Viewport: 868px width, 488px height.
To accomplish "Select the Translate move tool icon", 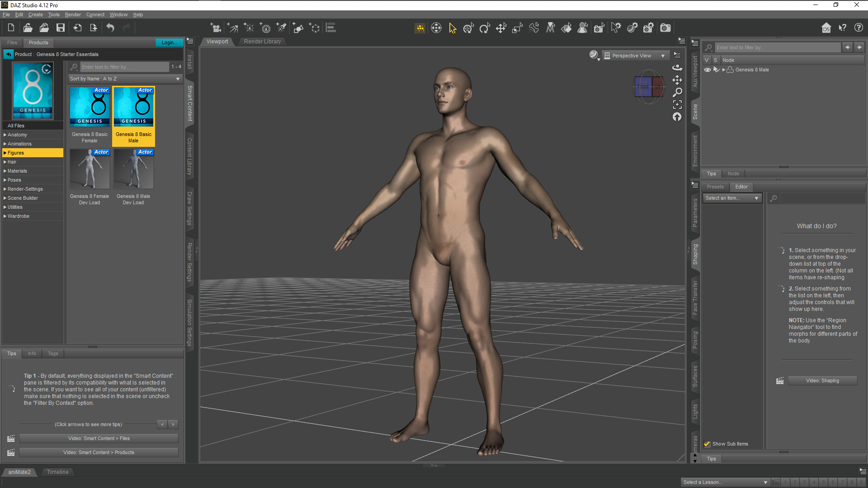I will coord(501,28).
